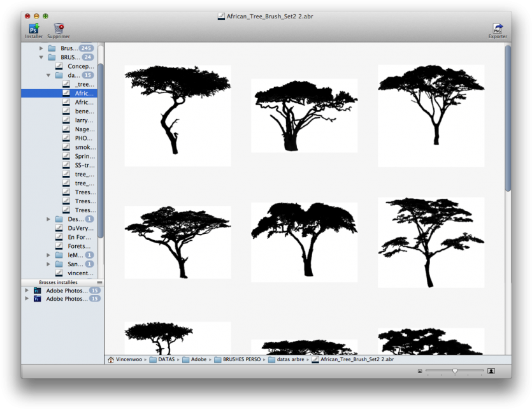
Task: Open datas arbre folder in path bar
Action: click(x=287, y=359)
